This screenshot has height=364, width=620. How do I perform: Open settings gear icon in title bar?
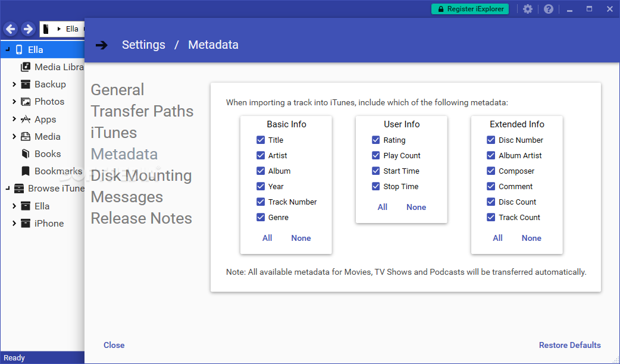tap(527, 9)
